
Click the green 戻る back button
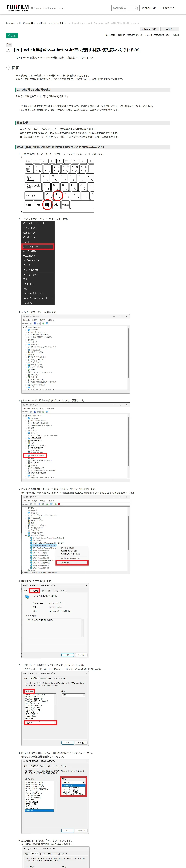12,35
